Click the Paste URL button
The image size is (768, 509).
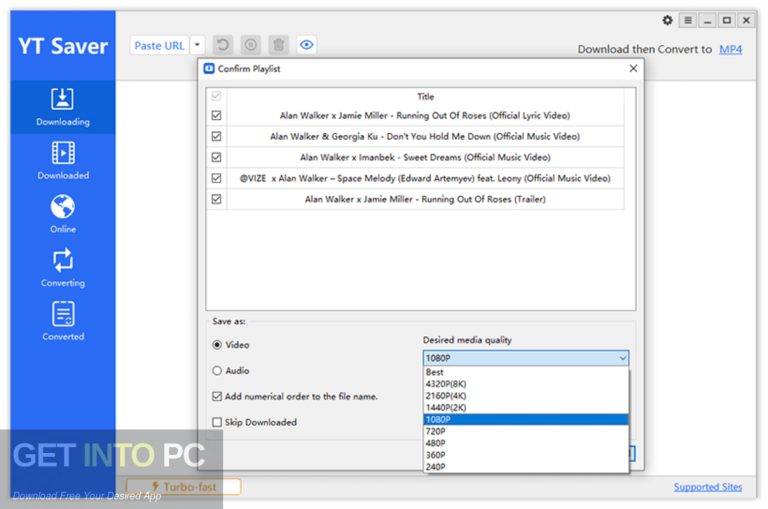tap(159, 46)
